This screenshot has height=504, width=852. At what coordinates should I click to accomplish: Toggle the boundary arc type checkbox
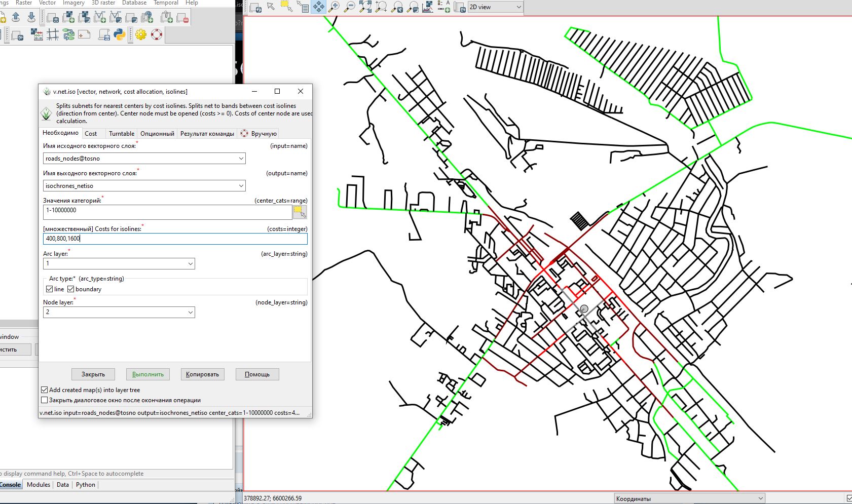point(71,289)
